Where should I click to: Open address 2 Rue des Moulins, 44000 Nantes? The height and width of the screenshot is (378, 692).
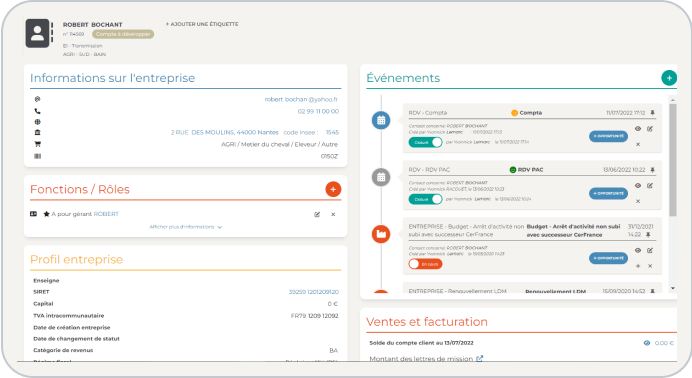click(x=225, y=132)
